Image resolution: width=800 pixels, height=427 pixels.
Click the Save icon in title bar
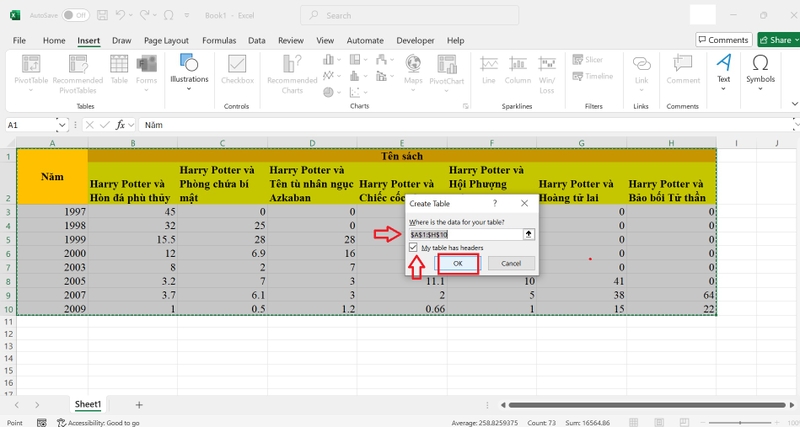[x=102, y=15]
